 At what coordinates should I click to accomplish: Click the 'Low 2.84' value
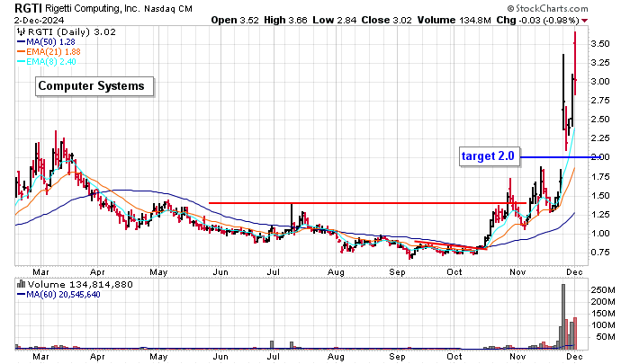tap(335, 20)
